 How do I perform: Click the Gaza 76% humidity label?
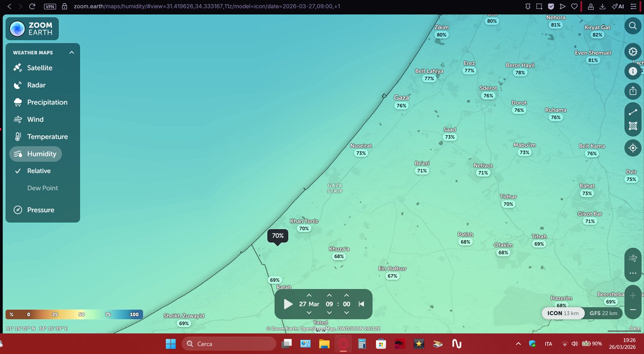coord(401,106)
